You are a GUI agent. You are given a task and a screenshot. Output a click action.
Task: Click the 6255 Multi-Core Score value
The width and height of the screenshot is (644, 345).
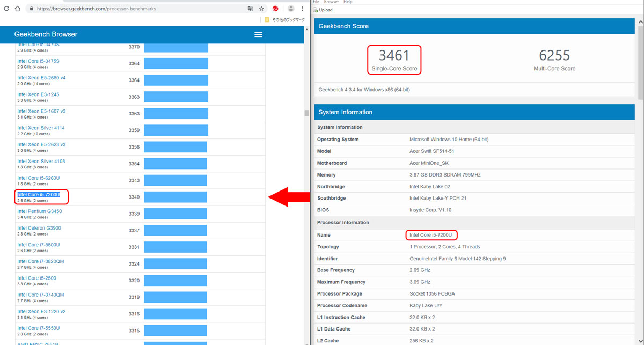click(554, 55)
